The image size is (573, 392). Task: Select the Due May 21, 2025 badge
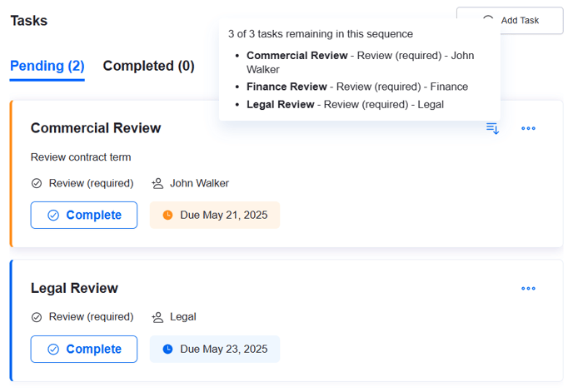tap(215, 215)
